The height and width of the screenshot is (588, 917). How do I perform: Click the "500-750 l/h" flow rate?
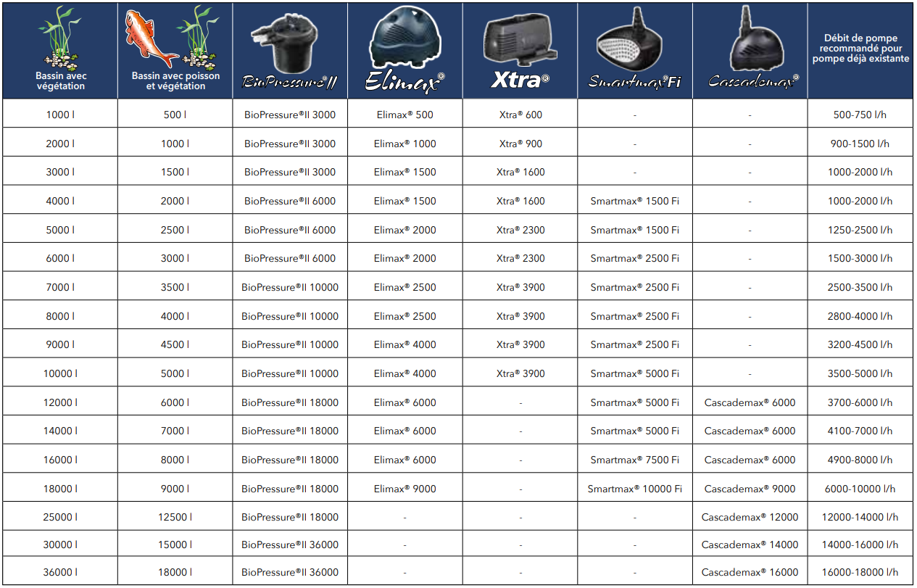point(860,115)
